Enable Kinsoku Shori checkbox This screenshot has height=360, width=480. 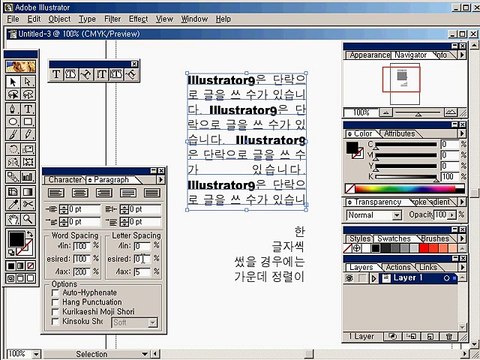[56, 322]
